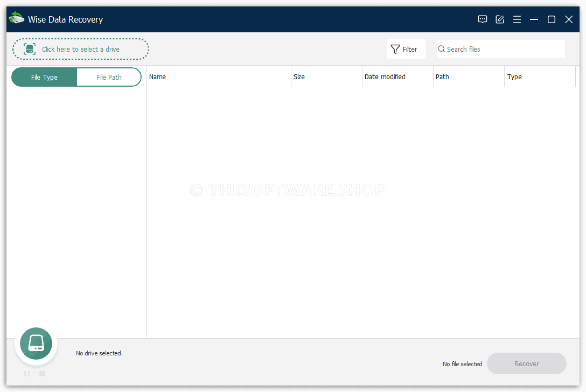Open the feedback chat bubble icon
586x392 pixels.
pyautogui.click(x=483, y=19)
